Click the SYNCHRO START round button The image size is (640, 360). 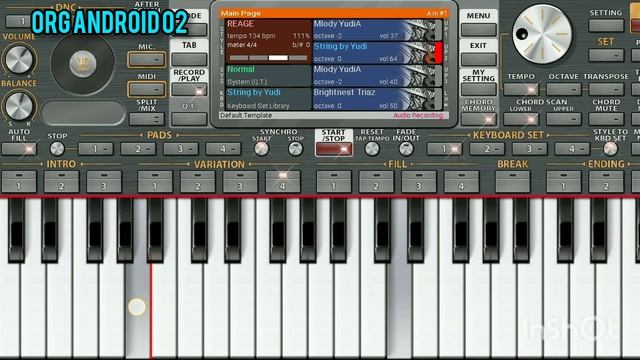pos(262,149)
